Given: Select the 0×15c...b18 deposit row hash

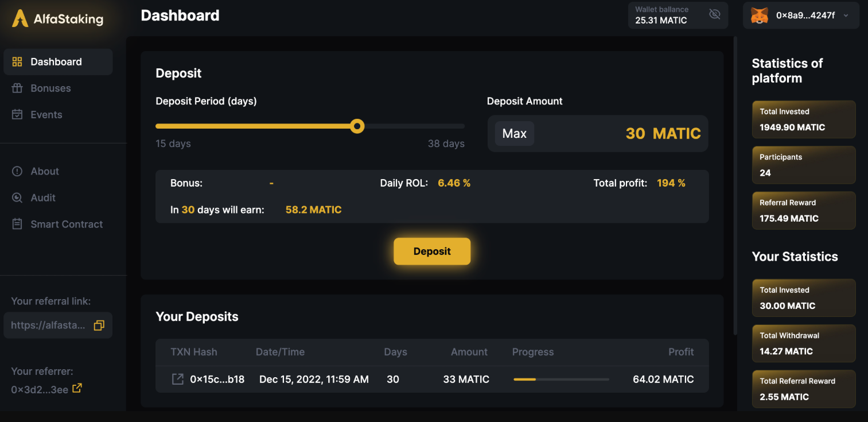Looking at the screenshot, I should pos(217,380).
